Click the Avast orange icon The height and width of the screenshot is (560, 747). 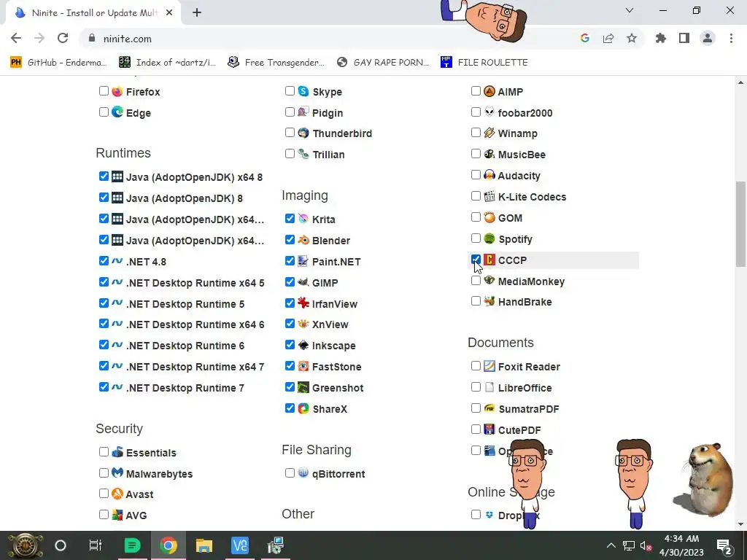click(x=117, y=494)
